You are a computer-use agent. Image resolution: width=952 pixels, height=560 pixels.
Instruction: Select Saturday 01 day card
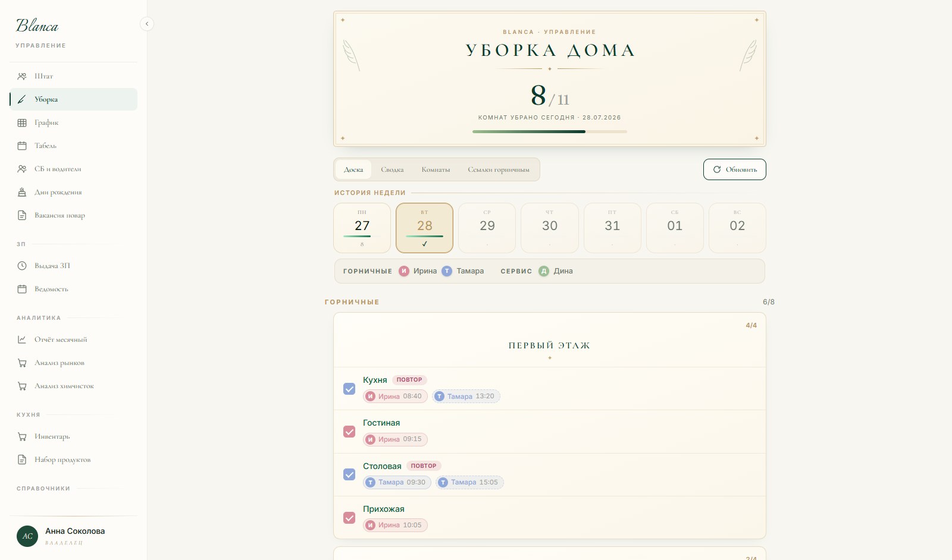(675, 228)
